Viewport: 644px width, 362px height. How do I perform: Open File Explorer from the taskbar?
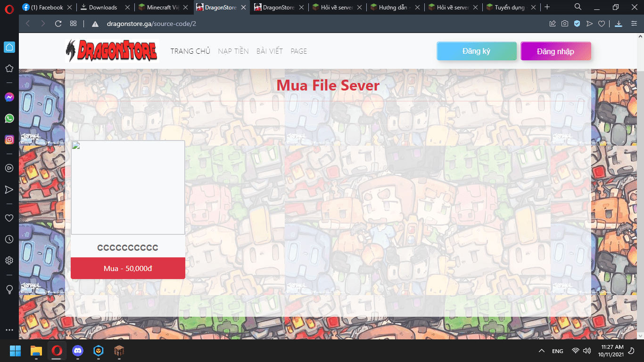(x=36, y=351)
